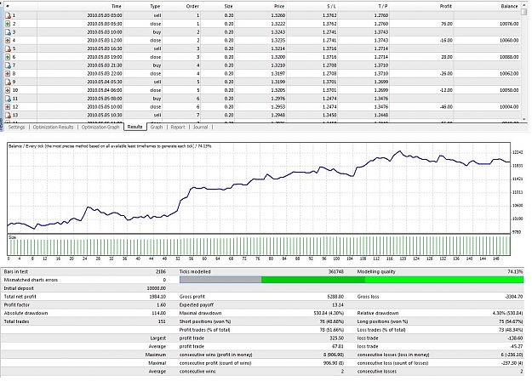The image size is (532, 392).
Task: Open the Optimization Graph tab
Action: coord(100,127)
